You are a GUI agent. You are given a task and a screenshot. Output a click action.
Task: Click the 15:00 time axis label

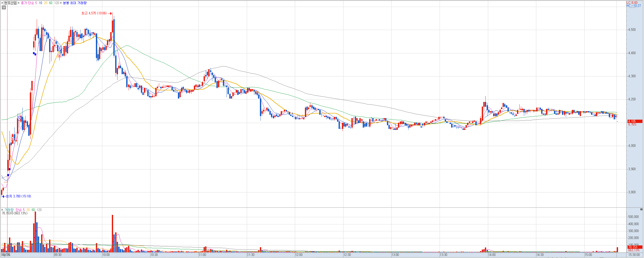[x=588, y=255]
